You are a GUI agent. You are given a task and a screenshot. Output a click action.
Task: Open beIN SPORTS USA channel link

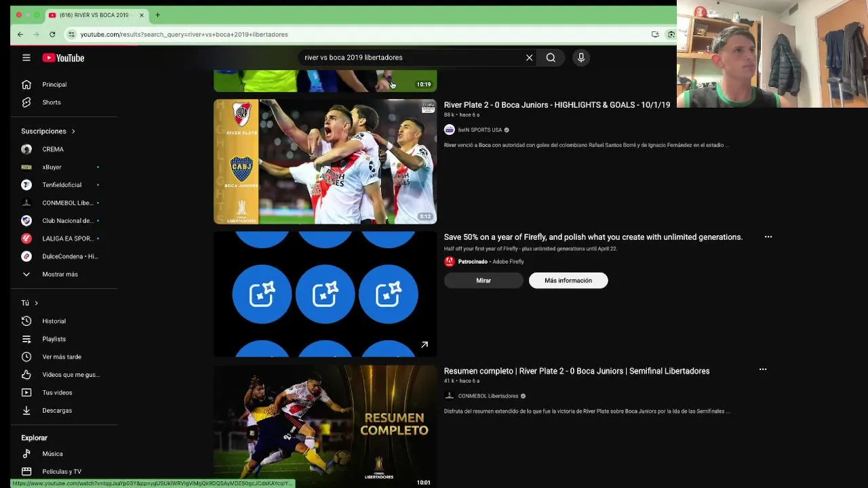pyautogui.click(x=479, y=130)
